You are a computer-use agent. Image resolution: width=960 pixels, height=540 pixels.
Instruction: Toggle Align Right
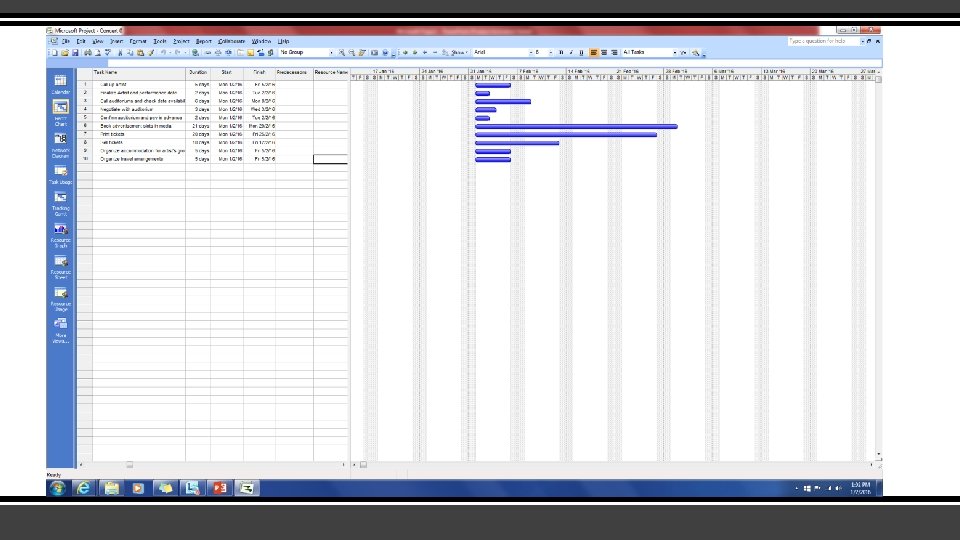coord(615,53)
